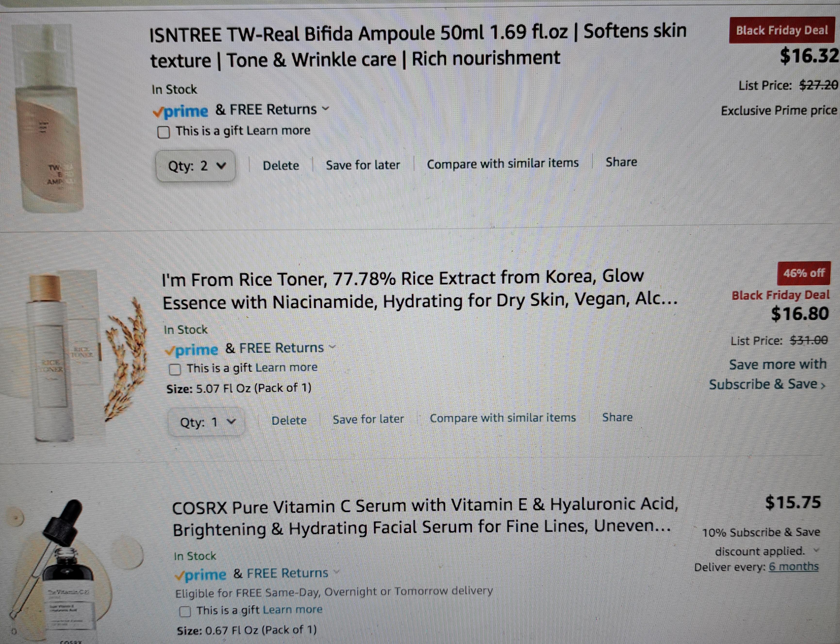Open Qty: 2 dropdown for ISNTREE ampoule
The image size is (840, 644).
point(196,166)
